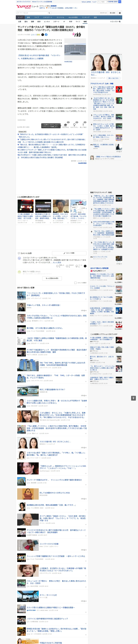
Task: Play video ranking item 1 「頭害やな、よし」
Action: [x=119, y=198]
